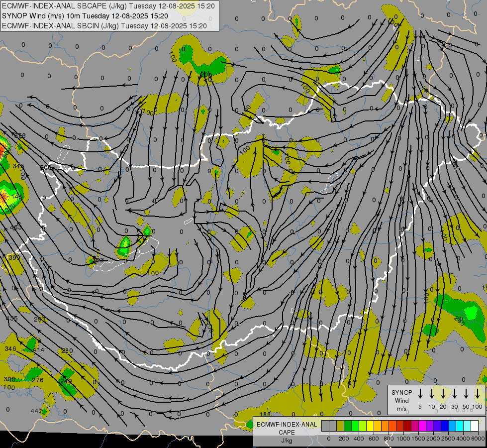Image resolution: width=487 pixels, height=448 pixels.
Task: Pick the yellow CAPE legend swatch
Action: [x=370, y=426]
